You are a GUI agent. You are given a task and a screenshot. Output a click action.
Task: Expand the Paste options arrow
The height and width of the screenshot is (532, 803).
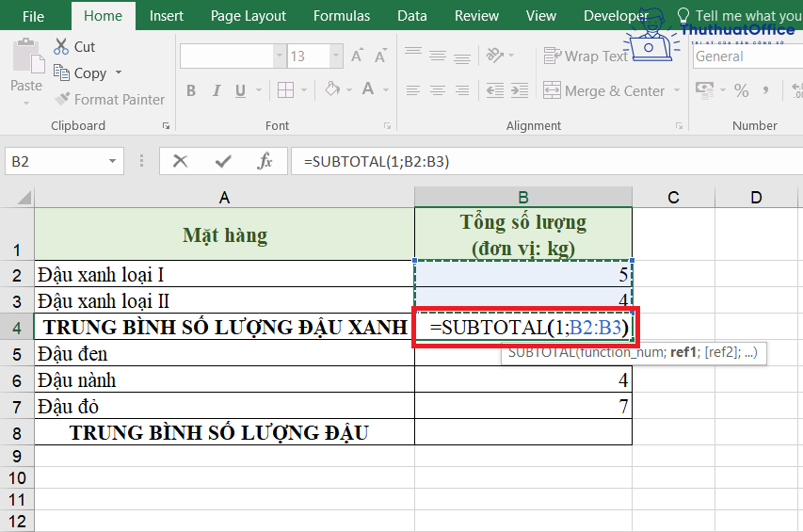click(26, 103)
